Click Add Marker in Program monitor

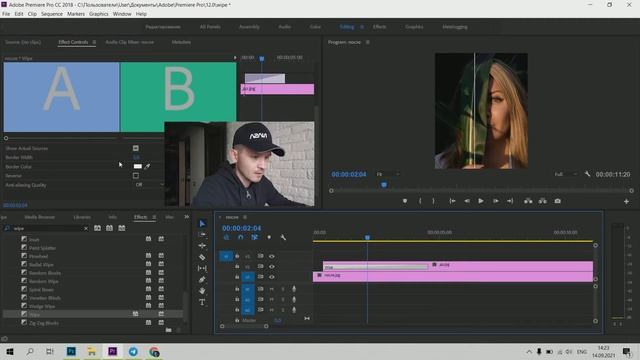point(405,201)
